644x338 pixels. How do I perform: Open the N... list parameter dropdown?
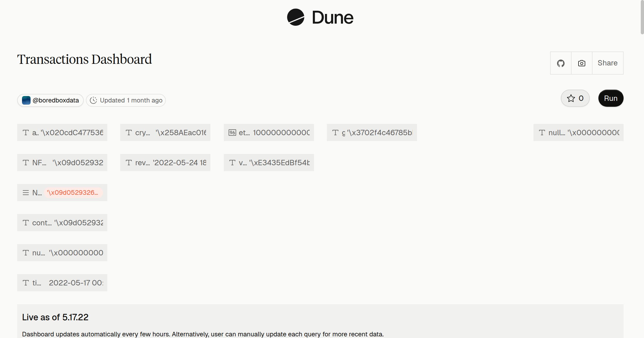62,193
